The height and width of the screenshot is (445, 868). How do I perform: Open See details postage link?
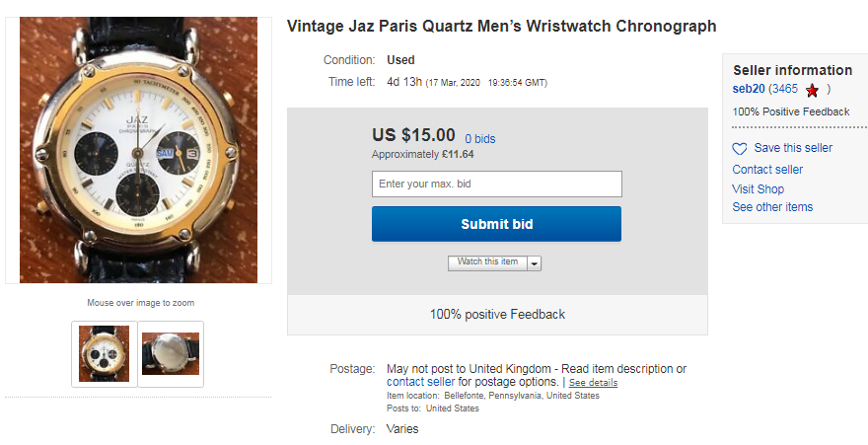pos(593,383)
